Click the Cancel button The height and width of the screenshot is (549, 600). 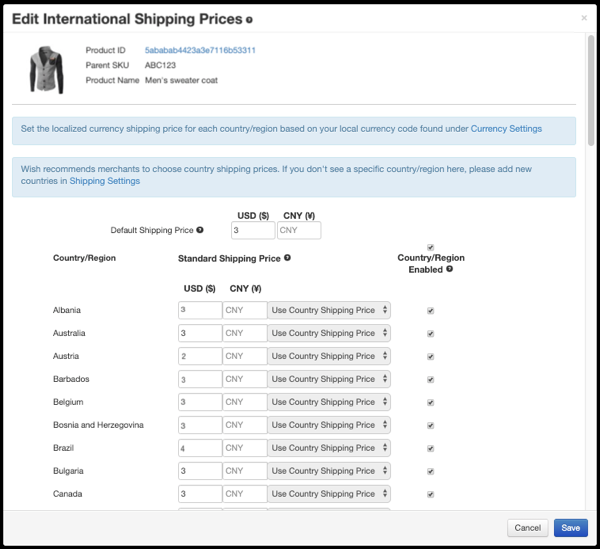[x=526, y=528]
